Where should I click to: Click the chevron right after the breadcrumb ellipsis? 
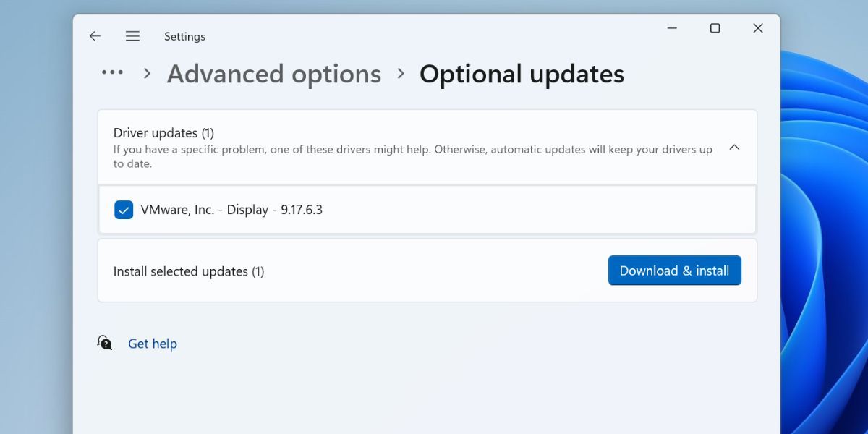coord(148,73)
